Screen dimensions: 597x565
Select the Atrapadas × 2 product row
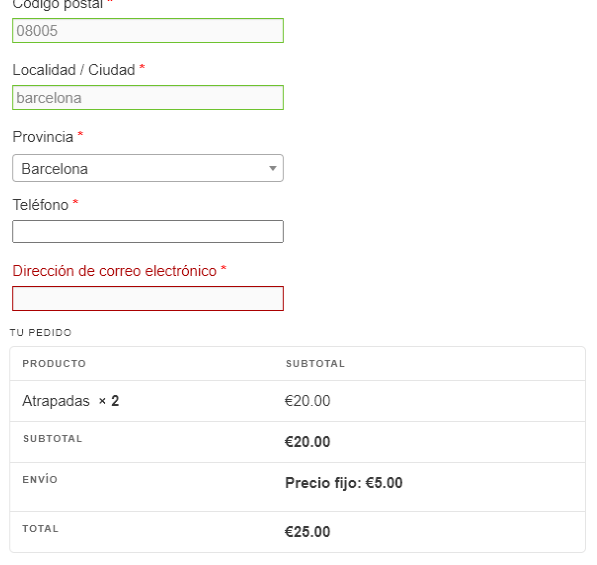(x=297, y=401)
